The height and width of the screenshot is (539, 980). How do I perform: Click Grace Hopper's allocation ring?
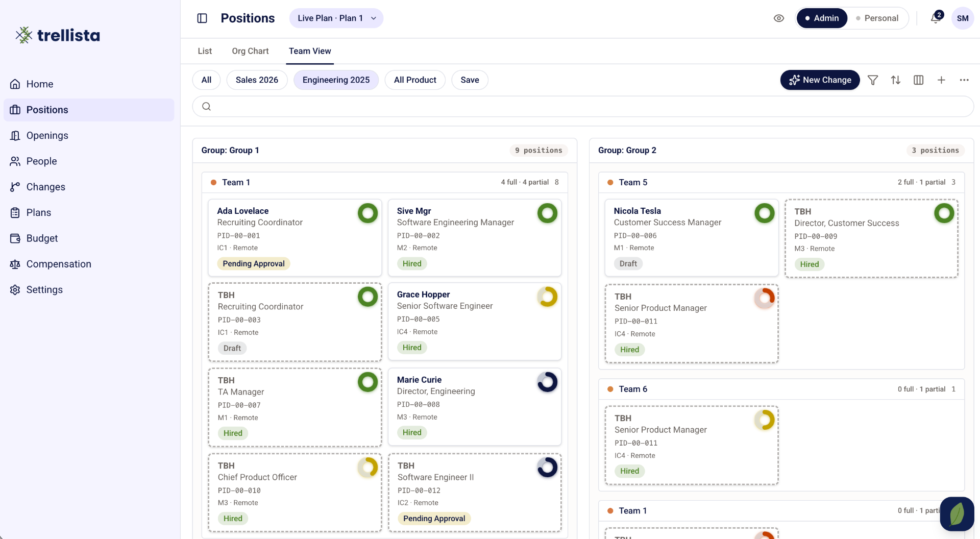(x=547, y=297)
